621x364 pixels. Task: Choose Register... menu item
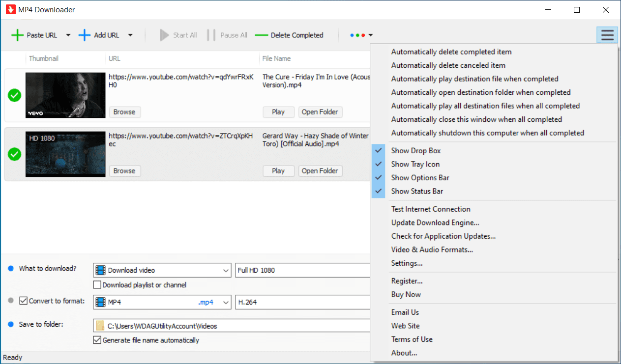[494, 281]
